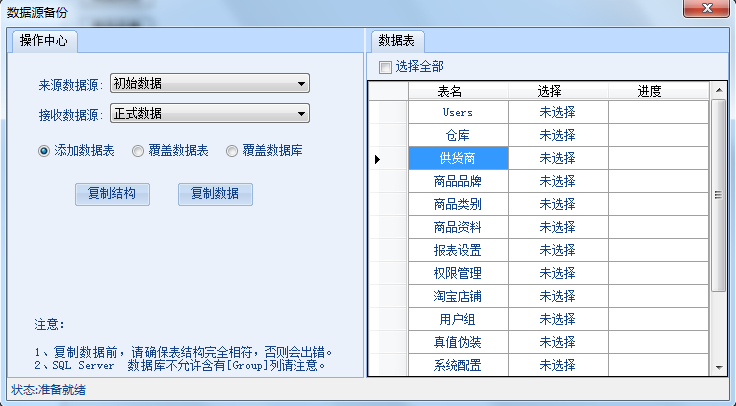Toggle 未选择 in the 淘宝店铺 row
Viewport: 736px width, 406px height.
(x=558, y=296)
